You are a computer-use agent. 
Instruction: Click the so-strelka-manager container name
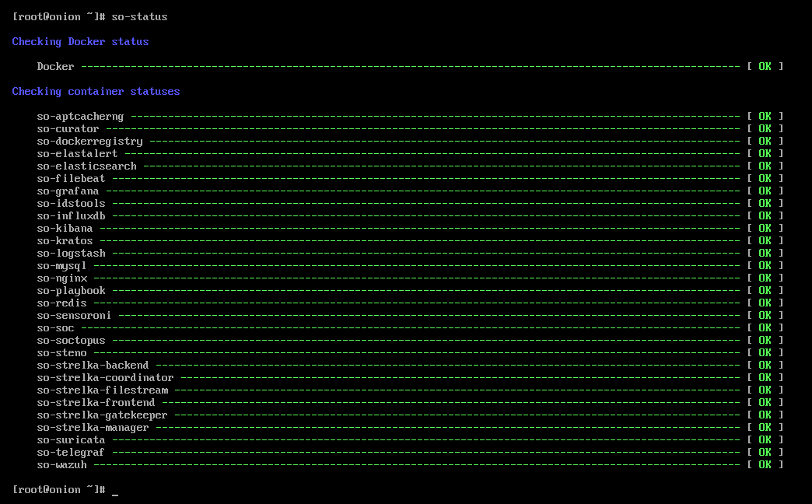[93, 427]
